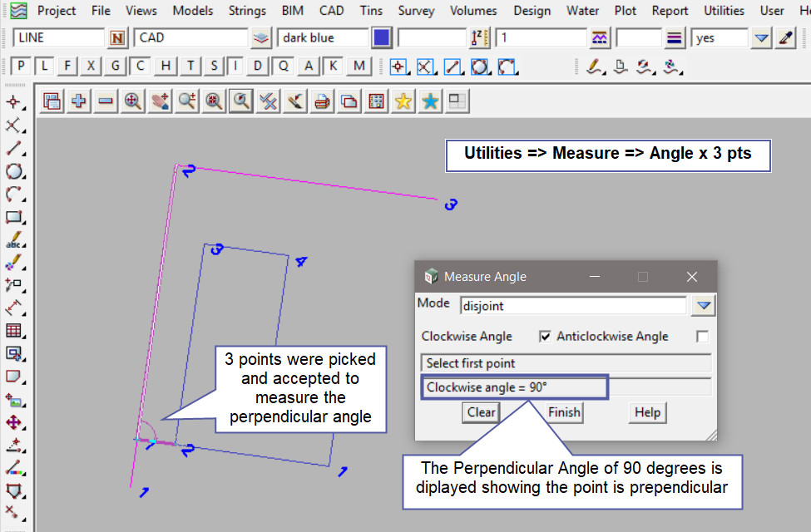Toggle the 'P' snap button

click(x=22, y=66)
